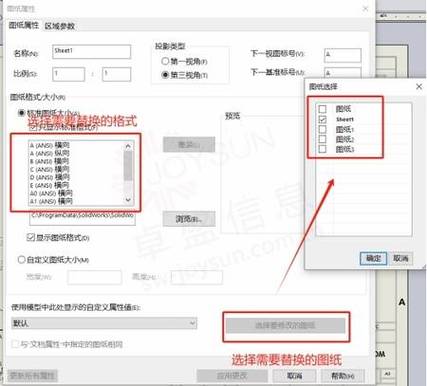Open the 默认 custom property dropdown

(x=104, y=323)
